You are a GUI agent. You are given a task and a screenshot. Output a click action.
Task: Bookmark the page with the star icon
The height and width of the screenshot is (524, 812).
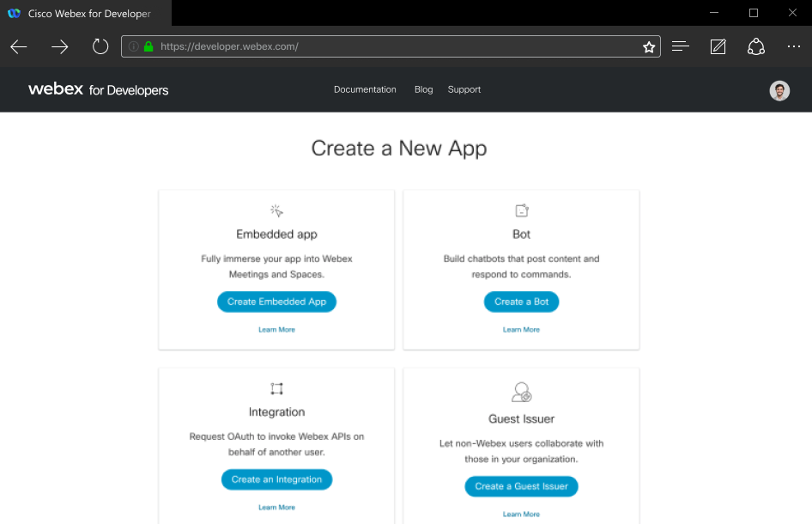[648, 47]
